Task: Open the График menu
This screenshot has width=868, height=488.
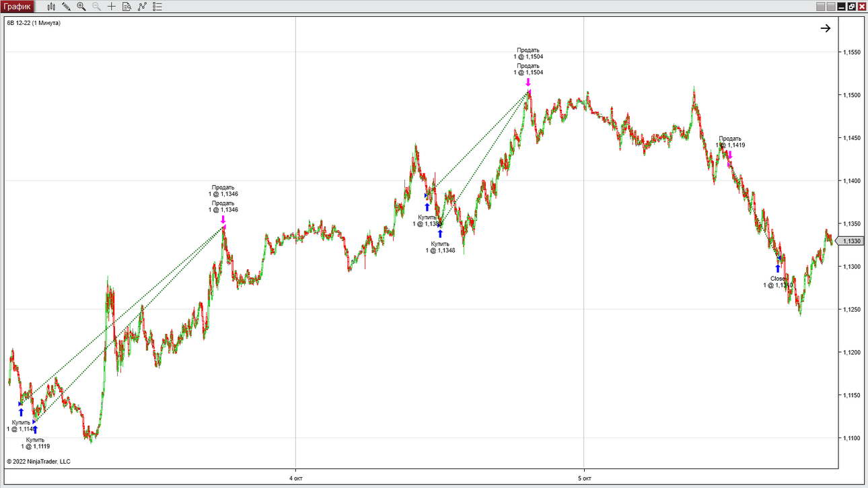Action: coord(17,7)
